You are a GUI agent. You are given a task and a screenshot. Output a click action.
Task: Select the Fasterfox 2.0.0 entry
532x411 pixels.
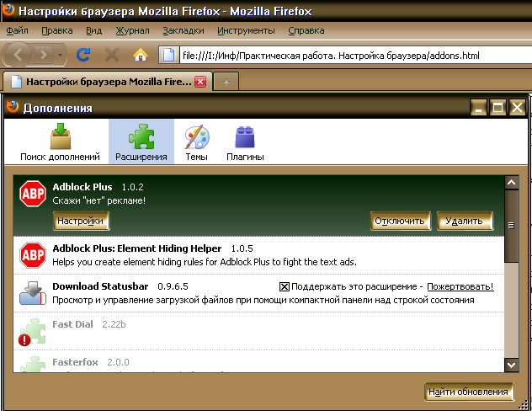tap(259, 361)
